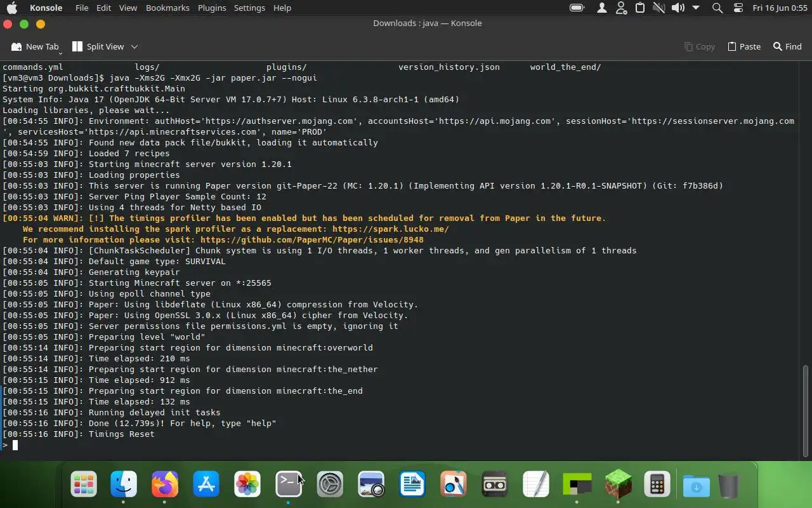Open the Konsole application menu
Image resolution: width=812 pixels, height=508 pixels.
click(x=46, y=8)
